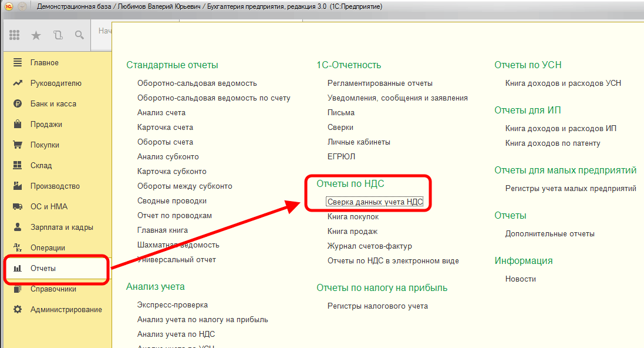Open Экспресс-проверка link
Viewport: 644px width, 348px height.
click(x=173, y=305)
